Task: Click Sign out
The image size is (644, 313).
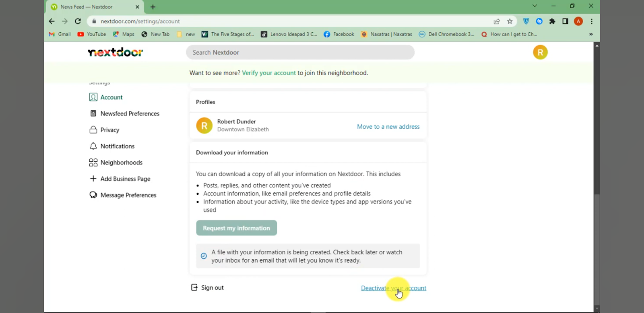Action: pos(207,287)
